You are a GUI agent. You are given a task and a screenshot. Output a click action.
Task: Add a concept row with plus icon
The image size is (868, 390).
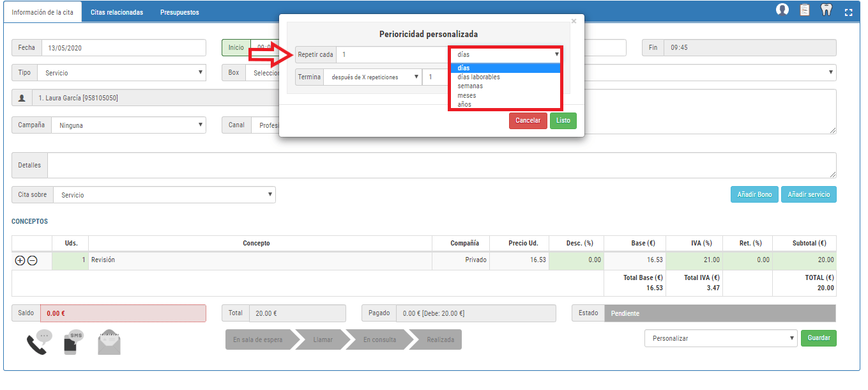pos(20,260)
